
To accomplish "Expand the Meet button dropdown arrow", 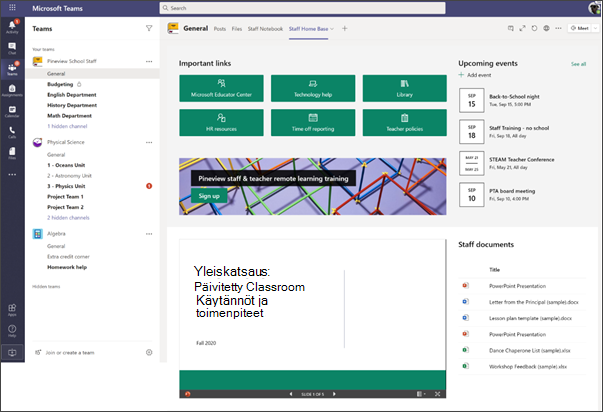I will pyautogui.click(x=595, y=28).
